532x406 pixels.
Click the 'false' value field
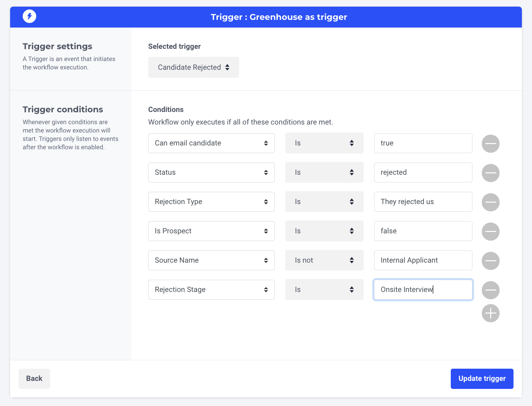click(423, 231)
